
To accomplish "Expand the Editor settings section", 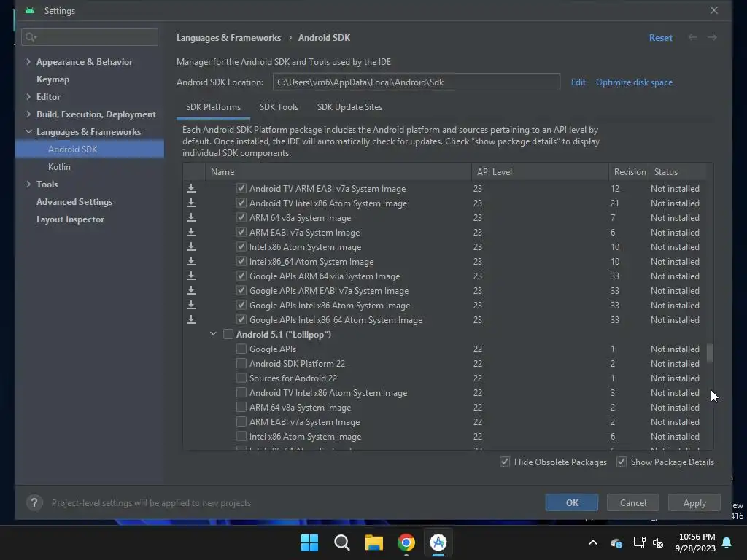I will [x=28, y=97].
